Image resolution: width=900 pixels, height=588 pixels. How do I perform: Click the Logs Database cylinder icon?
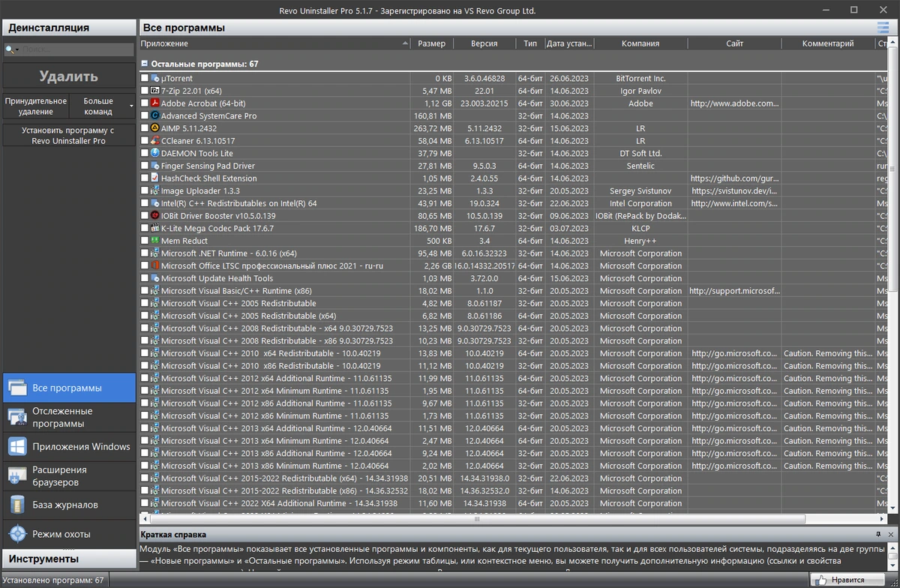17,505
